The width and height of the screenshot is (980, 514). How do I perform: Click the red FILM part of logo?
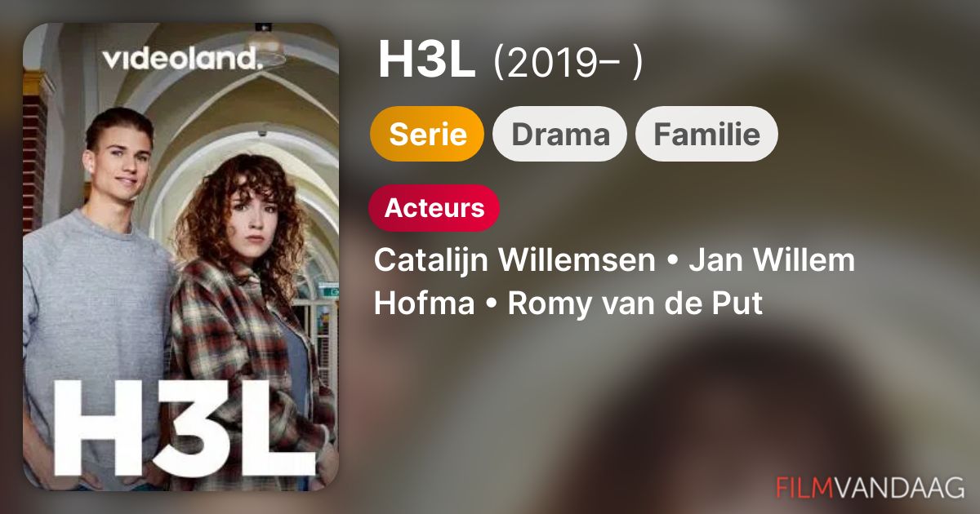[804, 488]
